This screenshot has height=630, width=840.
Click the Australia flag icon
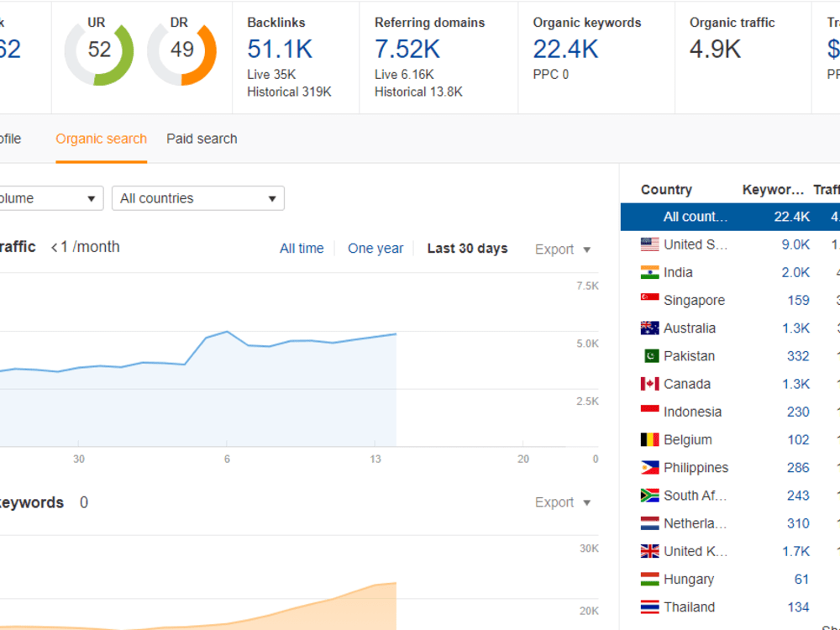649,328
